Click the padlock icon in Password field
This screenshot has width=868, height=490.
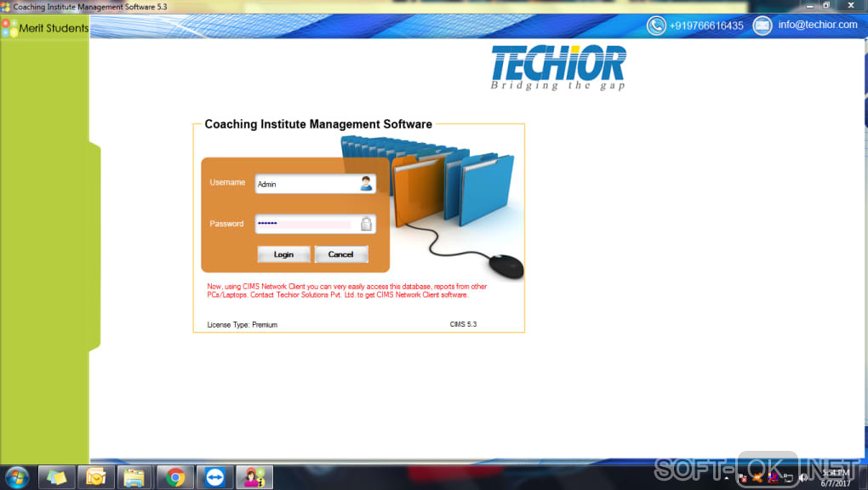tap(366, 224)
